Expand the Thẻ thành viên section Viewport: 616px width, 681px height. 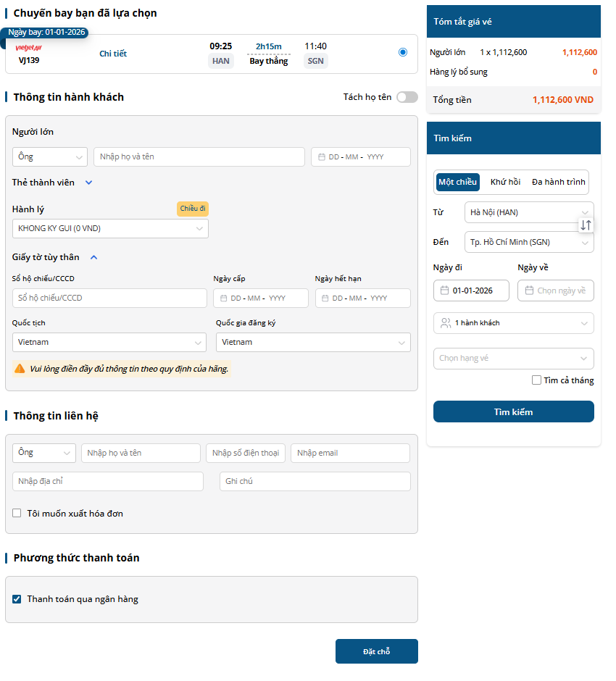pos(89,183)
